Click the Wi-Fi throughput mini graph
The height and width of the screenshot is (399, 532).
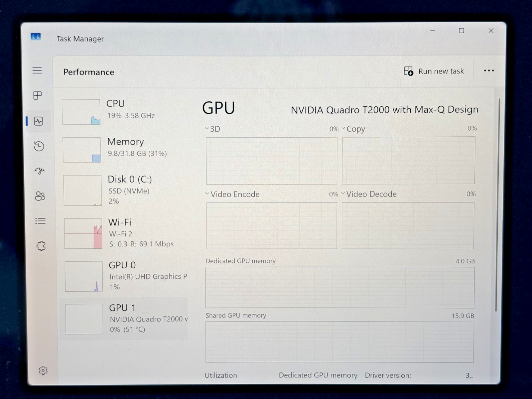coord(83,233)
